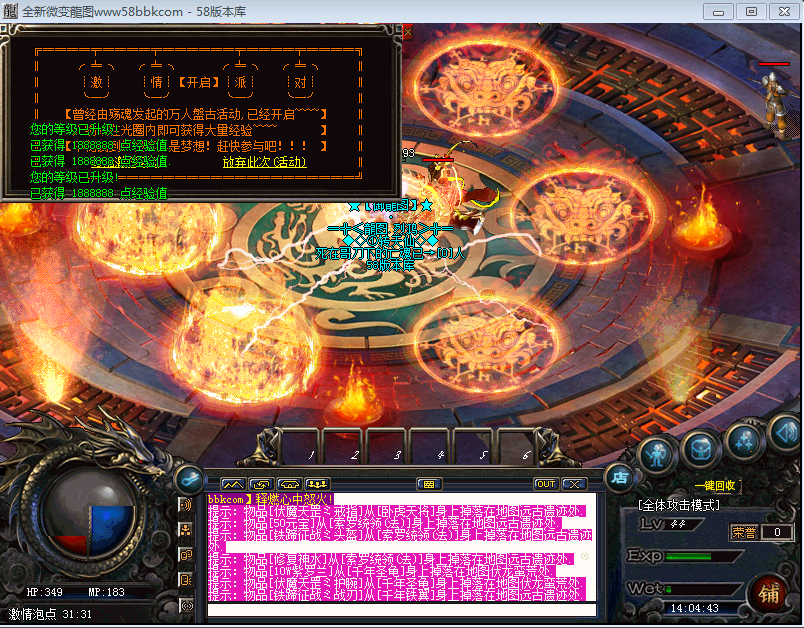Click the armored warrior NPC at top right
This screenshot has width=804, height=628.
(x=776, y=104)
